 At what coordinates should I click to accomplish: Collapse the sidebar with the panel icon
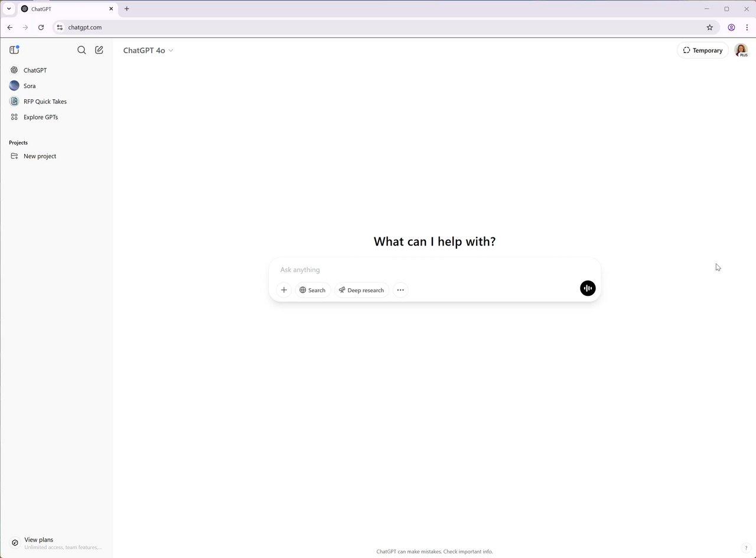[14, 50]
